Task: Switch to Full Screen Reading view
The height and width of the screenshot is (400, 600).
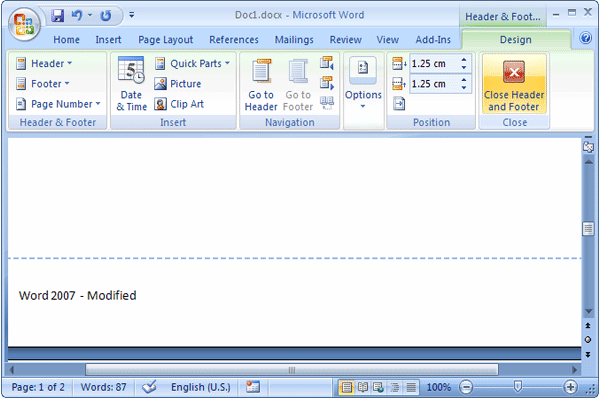Action: [363, 387]
